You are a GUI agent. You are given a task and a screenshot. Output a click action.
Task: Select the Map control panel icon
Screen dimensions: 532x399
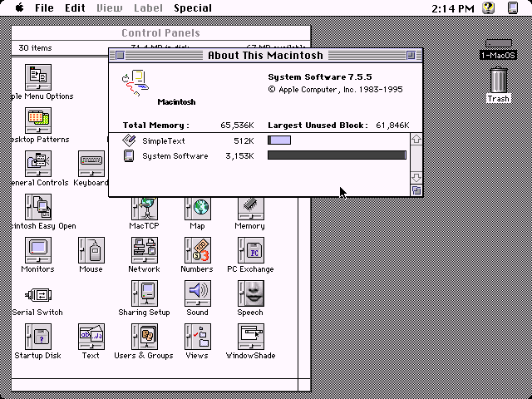198,209
